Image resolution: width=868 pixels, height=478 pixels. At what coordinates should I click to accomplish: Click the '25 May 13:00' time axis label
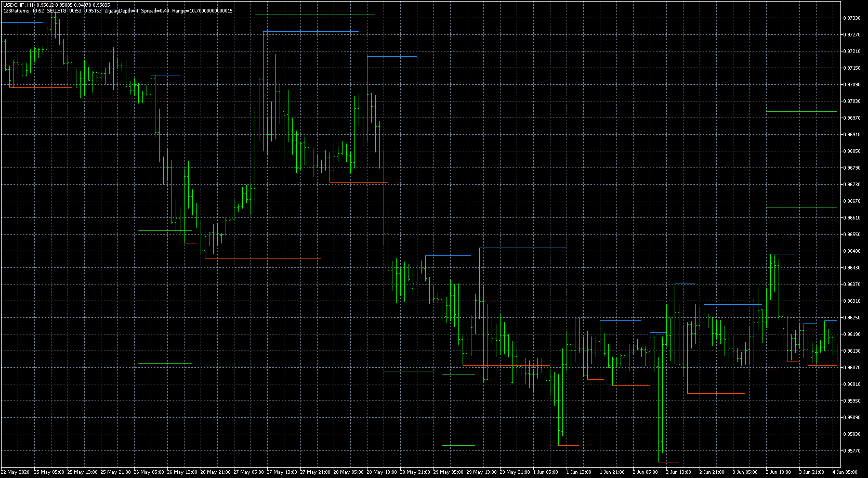(83, 472)
